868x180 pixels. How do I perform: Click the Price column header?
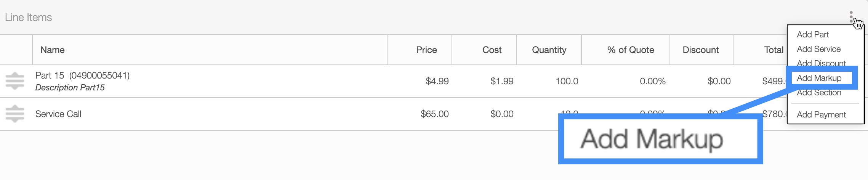tap(426, 50)
